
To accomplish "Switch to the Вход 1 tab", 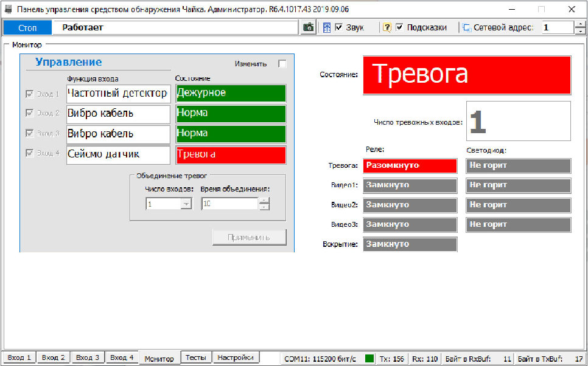I will pos(19,357).
